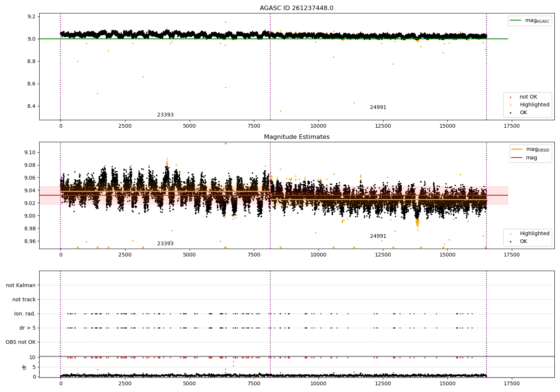Click the 10 tick on the dr axis

tap(32, 358)
